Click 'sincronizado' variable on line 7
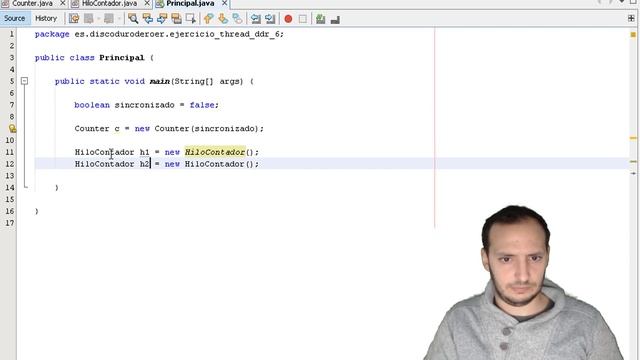The width and height of the screenshot is (640, 360). [x=144, y=105]
